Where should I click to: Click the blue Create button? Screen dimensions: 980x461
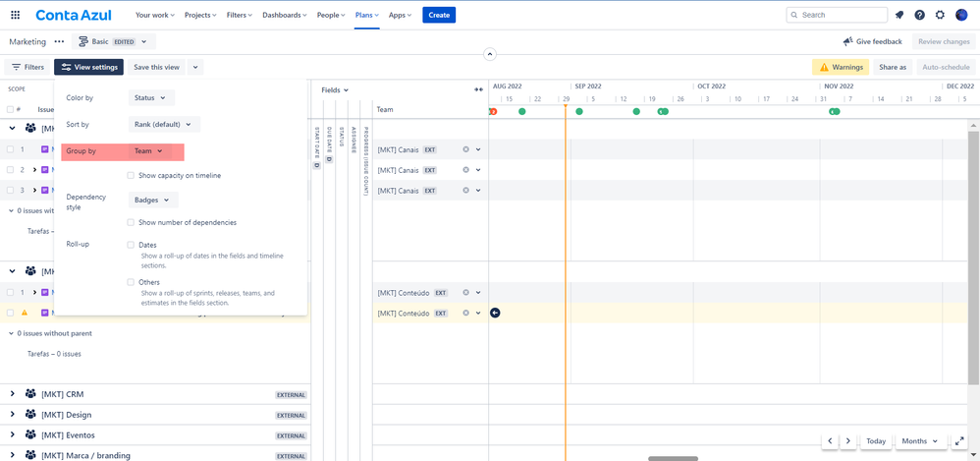tap(439, 15)
